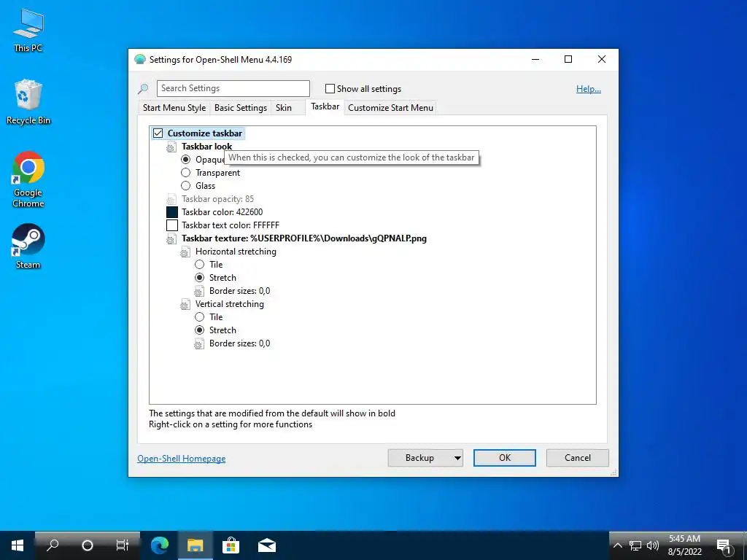Select Taskbar opacity: 85 setting

(x=217, y=199)
